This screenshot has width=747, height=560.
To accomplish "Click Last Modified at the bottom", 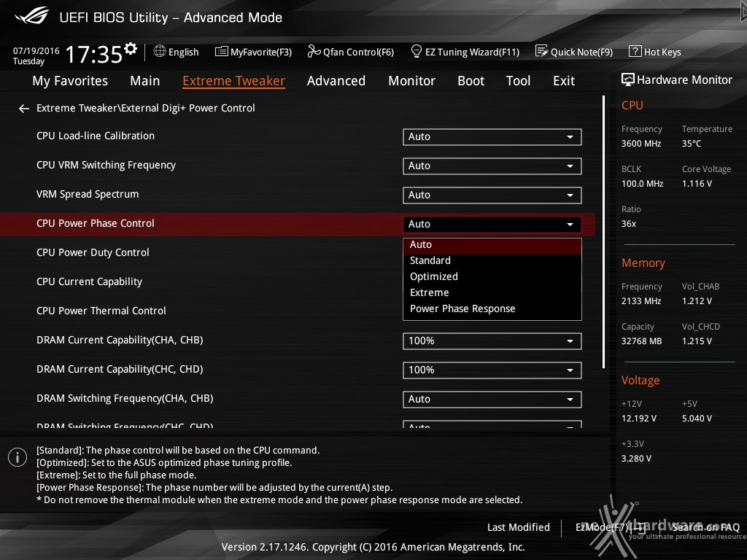I will 519,527.
